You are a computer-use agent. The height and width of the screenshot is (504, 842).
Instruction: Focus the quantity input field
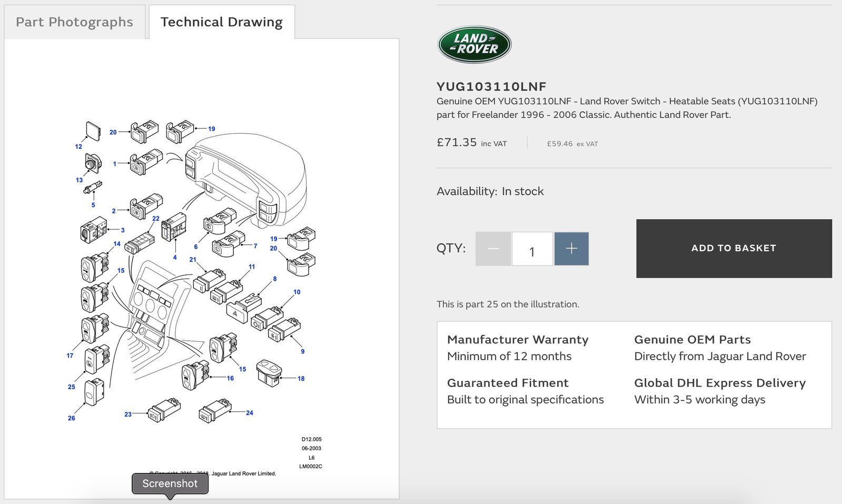(x=532, y=249)
